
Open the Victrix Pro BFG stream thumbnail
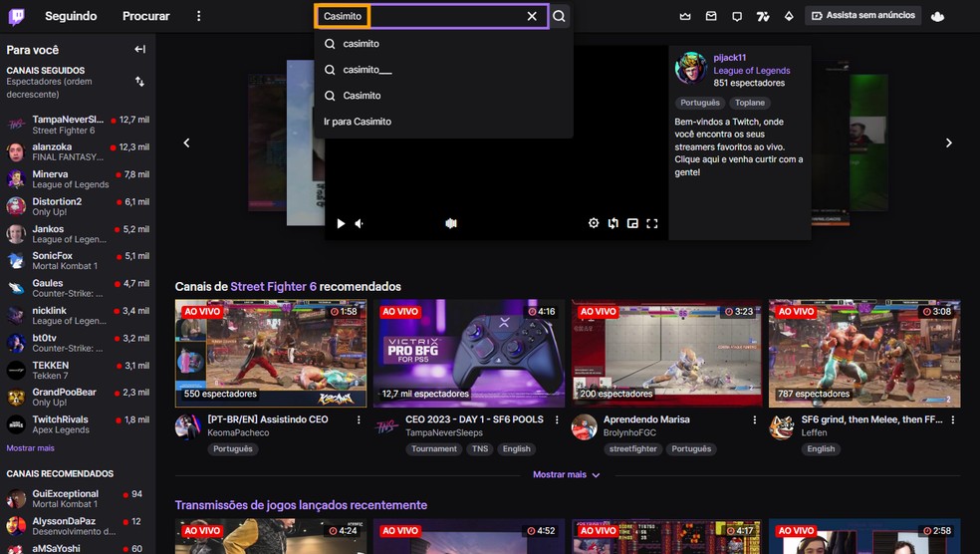(x=469, y=354)
